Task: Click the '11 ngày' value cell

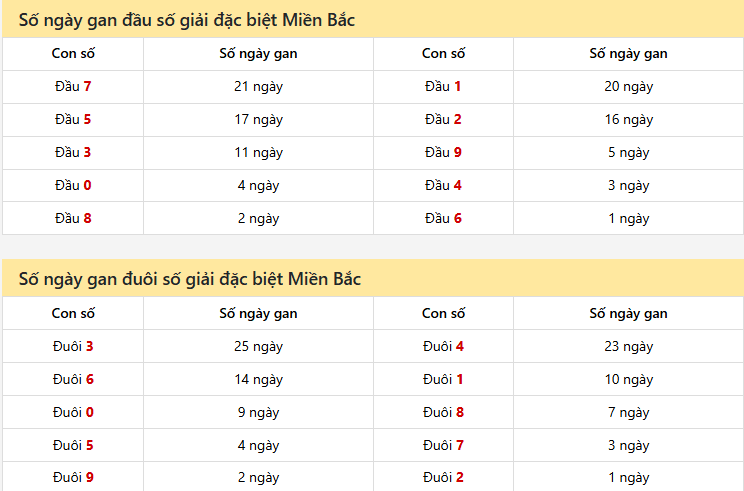Action: (x=258, y=153)
